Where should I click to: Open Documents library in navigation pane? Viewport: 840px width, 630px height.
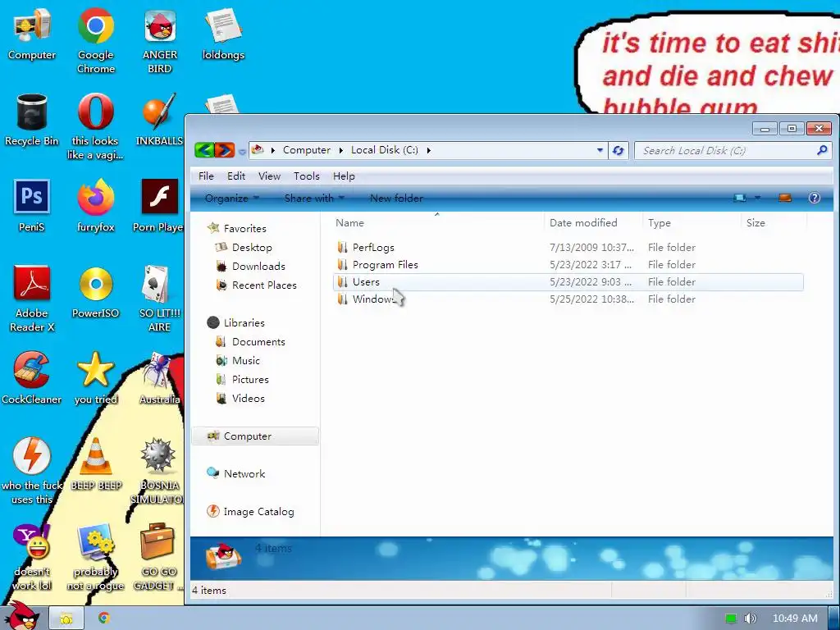(x=258, y=342)
